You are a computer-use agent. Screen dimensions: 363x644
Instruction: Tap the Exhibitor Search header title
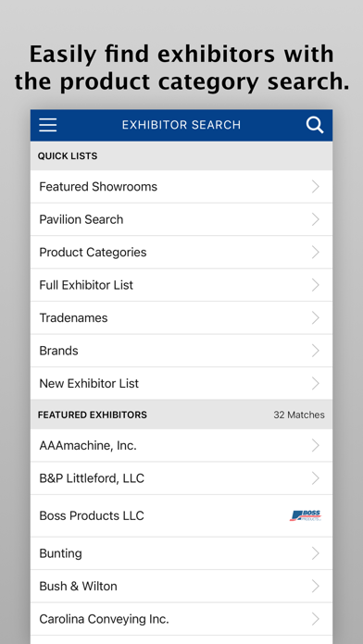pos(181,125)
